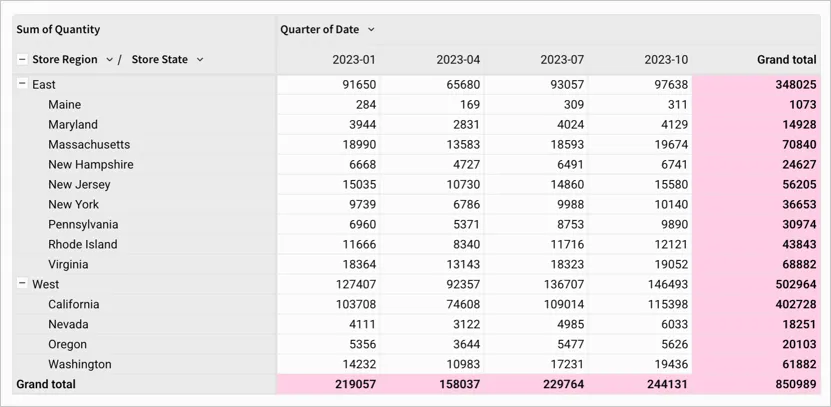
Task: Select the Massachusetts row label
Action: click(89, 144)
